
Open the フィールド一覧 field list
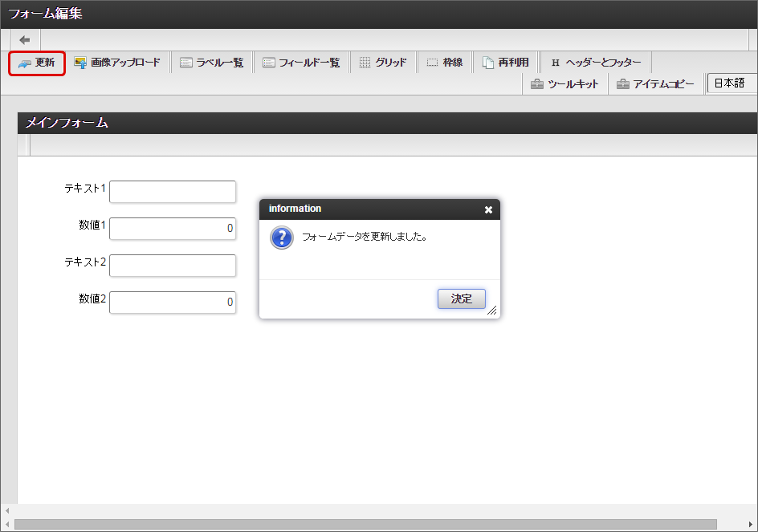[301, 63]
